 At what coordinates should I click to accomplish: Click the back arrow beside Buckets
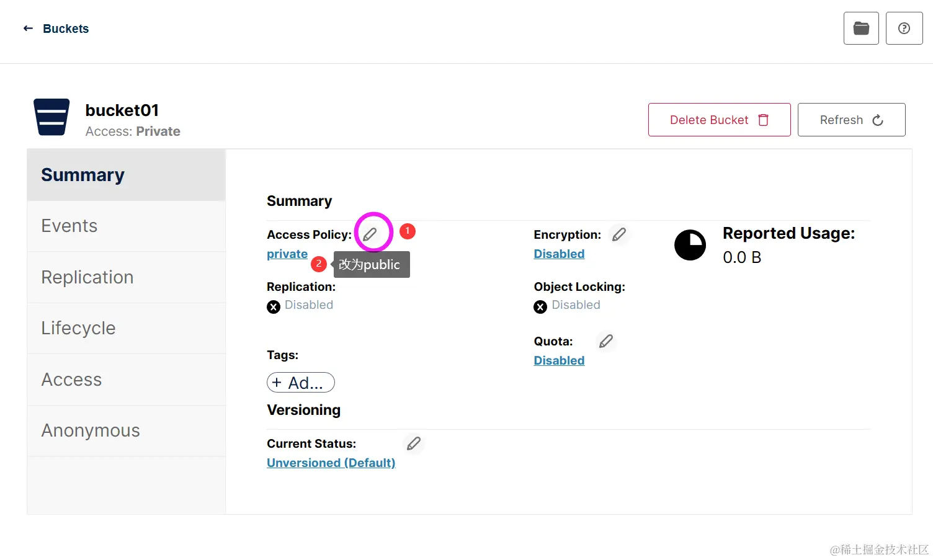[28, 29]
